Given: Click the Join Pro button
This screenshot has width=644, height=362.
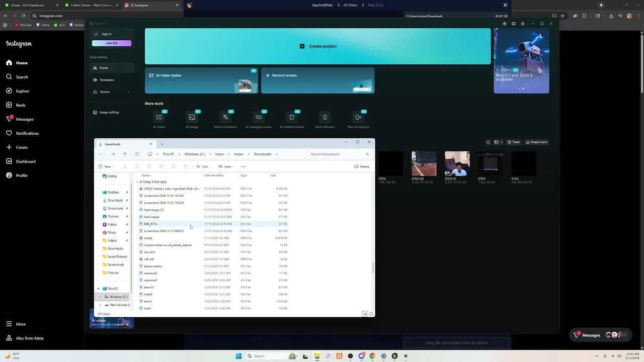Looking at the screenshot, I should pos(112,43).
